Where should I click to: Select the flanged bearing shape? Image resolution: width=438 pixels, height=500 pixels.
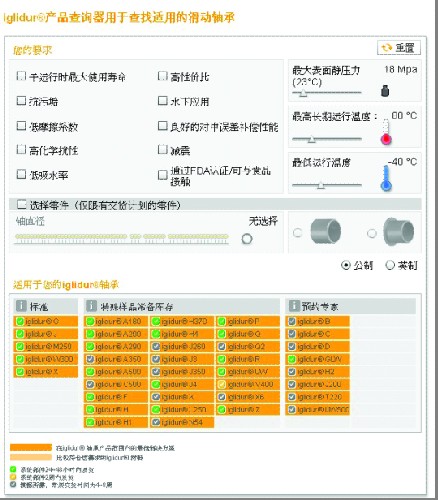click(372, 233)
